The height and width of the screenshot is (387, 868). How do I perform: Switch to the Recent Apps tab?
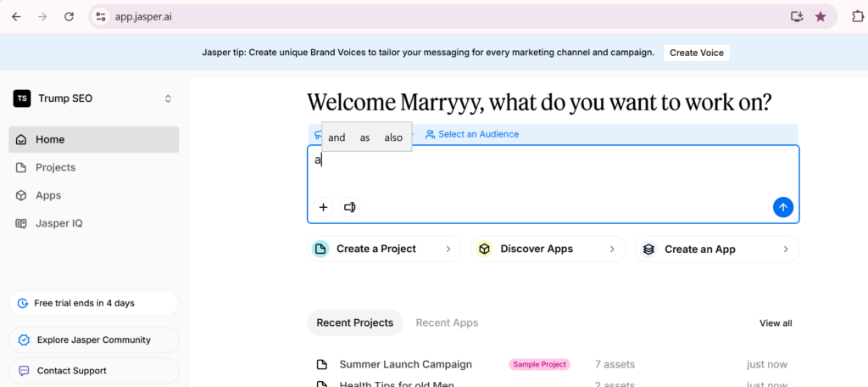[x=447, y=322]
